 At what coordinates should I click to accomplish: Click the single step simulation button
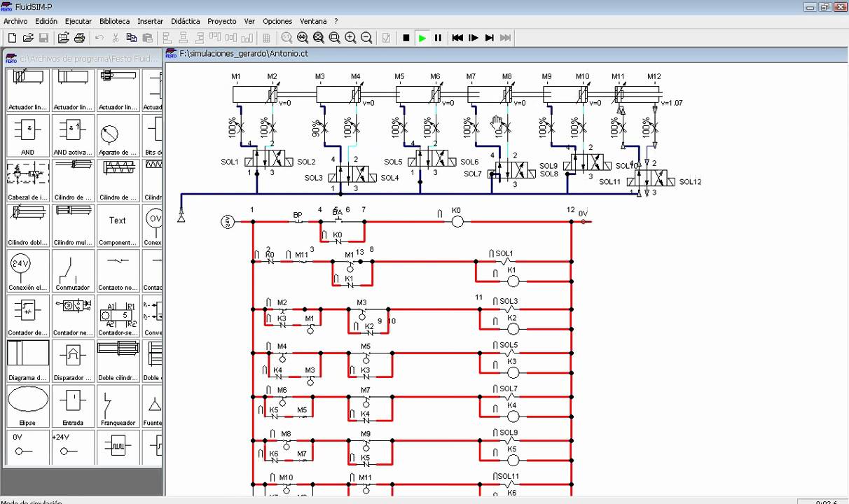[x=474, y=38]
